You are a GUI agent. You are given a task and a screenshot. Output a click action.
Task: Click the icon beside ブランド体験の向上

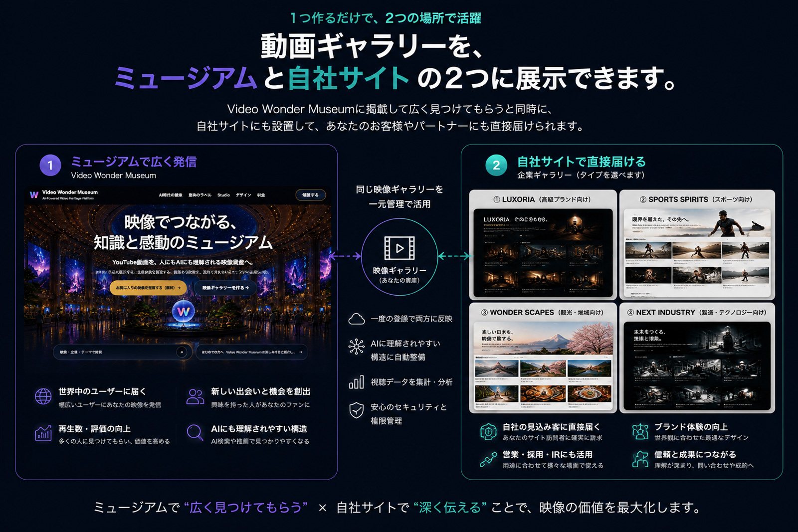click(x=640, y=431)
